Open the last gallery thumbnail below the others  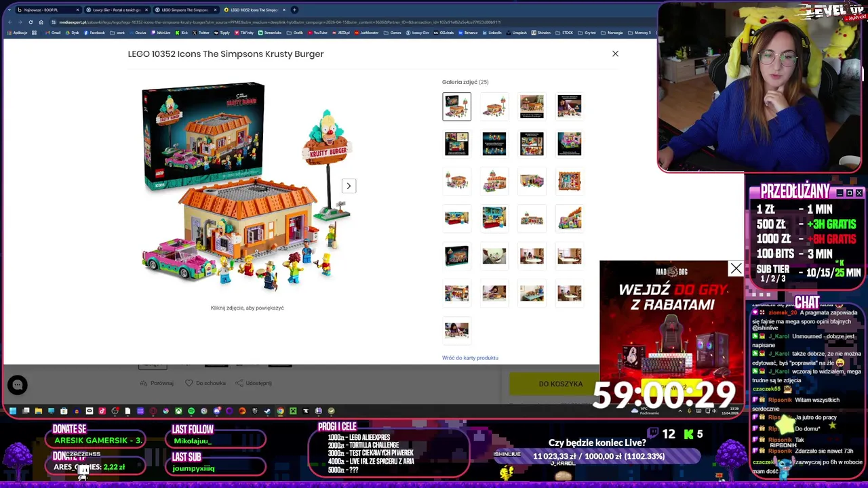tap(456, 330)
